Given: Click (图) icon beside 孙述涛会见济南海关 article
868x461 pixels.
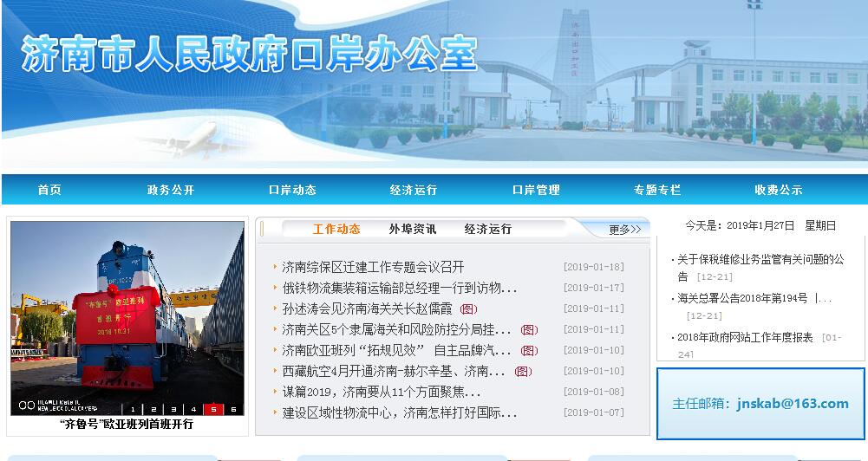Looking at the screenshot, I should [x=468, y=308].
